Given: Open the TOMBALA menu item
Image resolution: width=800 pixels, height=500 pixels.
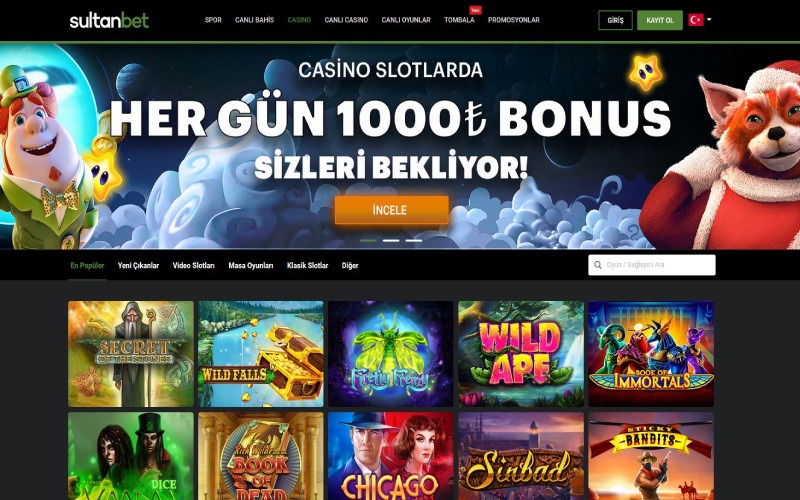Looking at the screenshot, I should click(459, 20).
